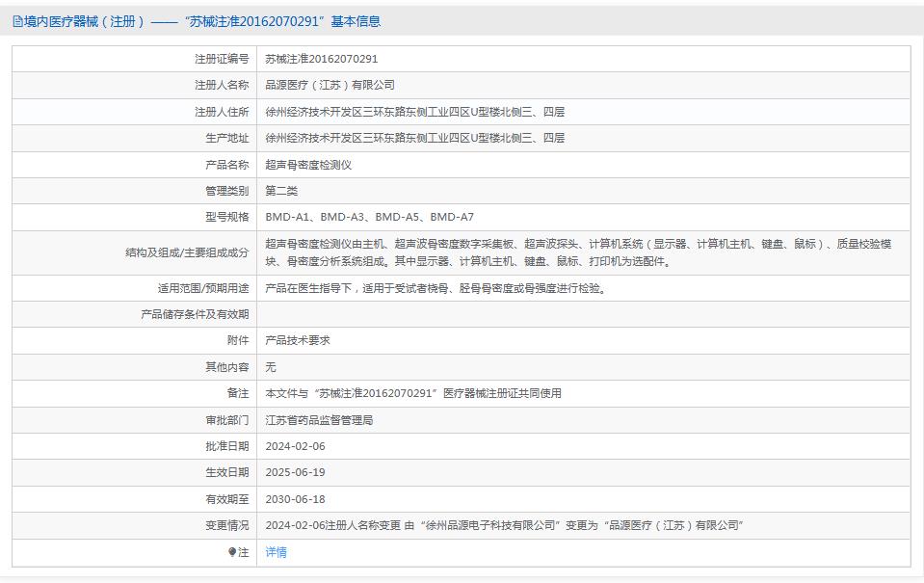Open the 详情 link in the bottom row
This screenshot has height=583, width=924.
[x=277, y=552]
